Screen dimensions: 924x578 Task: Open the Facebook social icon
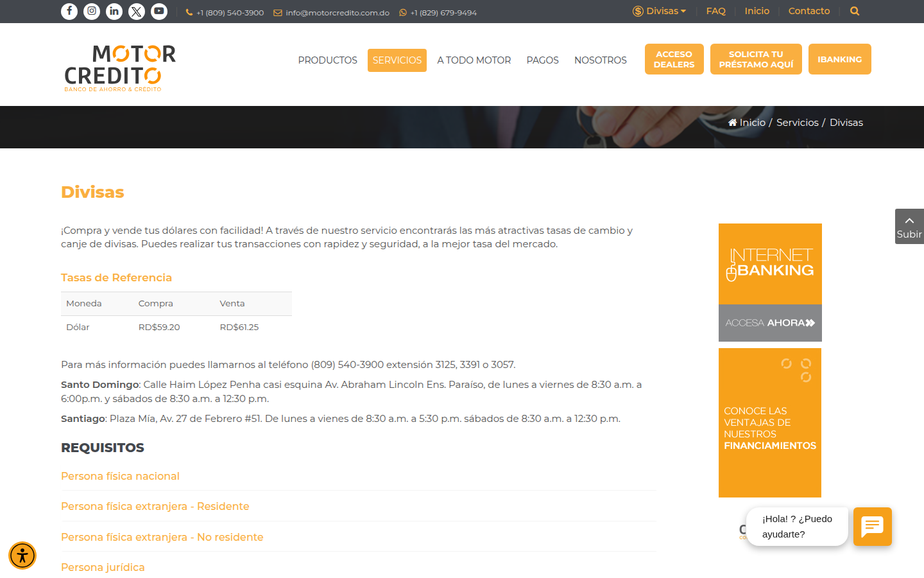point(69,12)
